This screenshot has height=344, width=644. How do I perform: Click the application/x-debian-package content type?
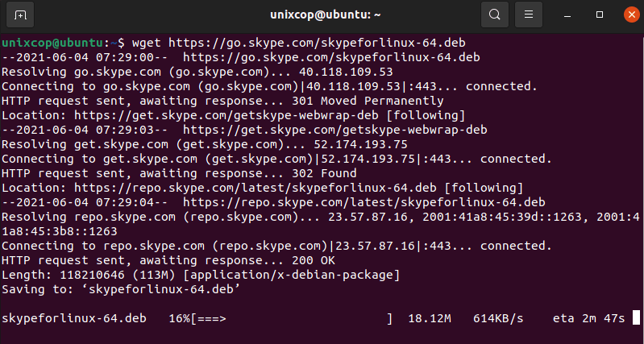pos(291,275)
